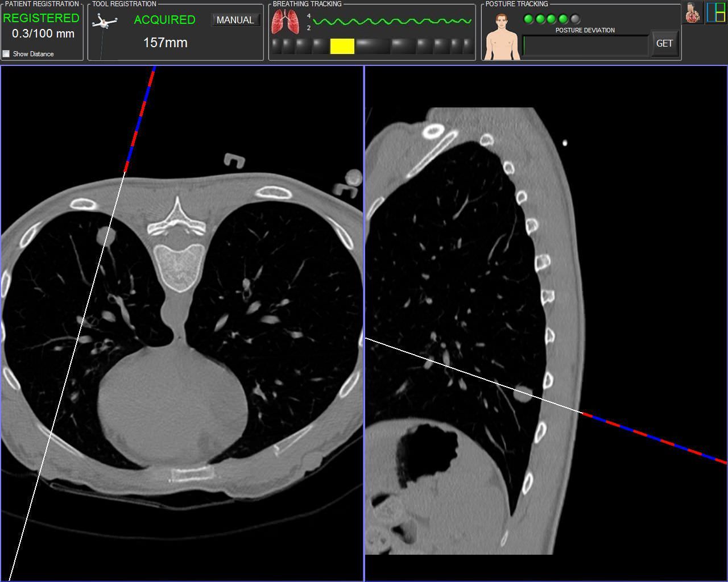Click the green breathing waveform graph
The image size is (728, 582).
[x=392, y=22]
